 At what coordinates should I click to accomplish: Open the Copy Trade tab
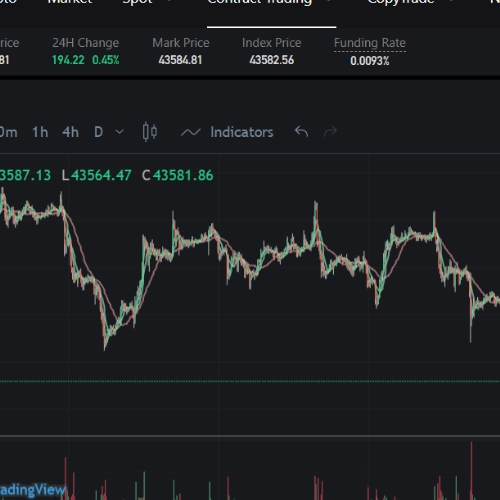tap(401, 3)
